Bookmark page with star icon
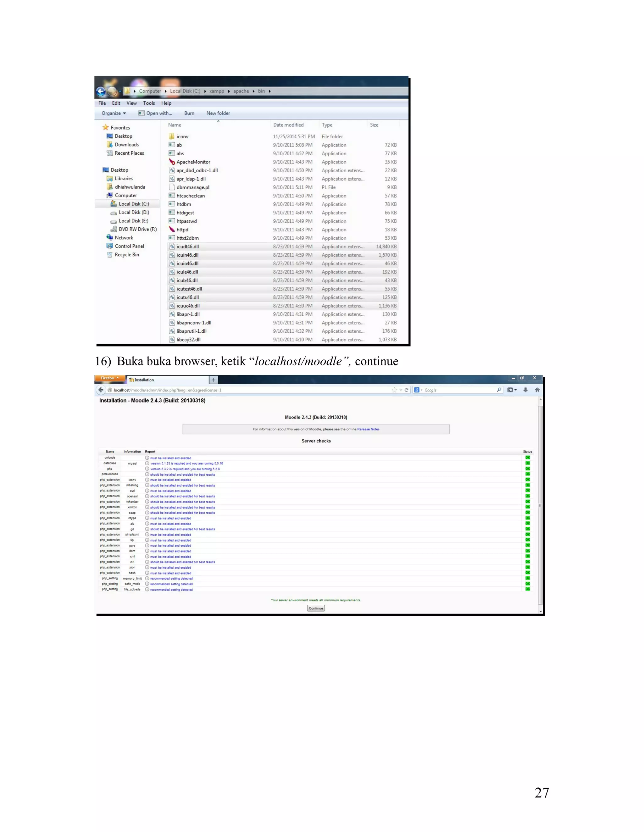The image size is (644, 832). (x=394, y=390)
